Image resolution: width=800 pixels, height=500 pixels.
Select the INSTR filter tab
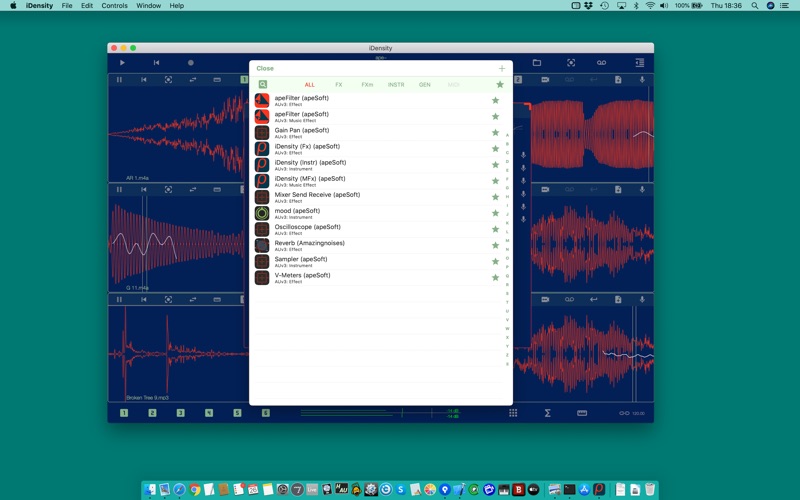pos(396,85)
